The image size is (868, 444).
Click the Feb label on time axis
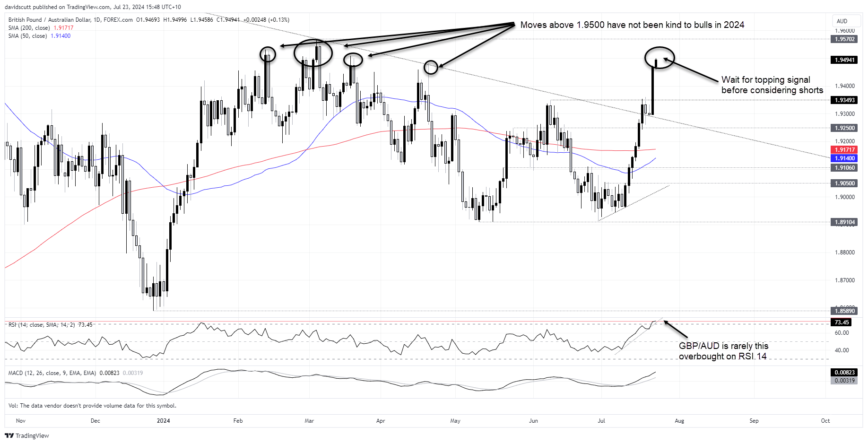[238, 421]
